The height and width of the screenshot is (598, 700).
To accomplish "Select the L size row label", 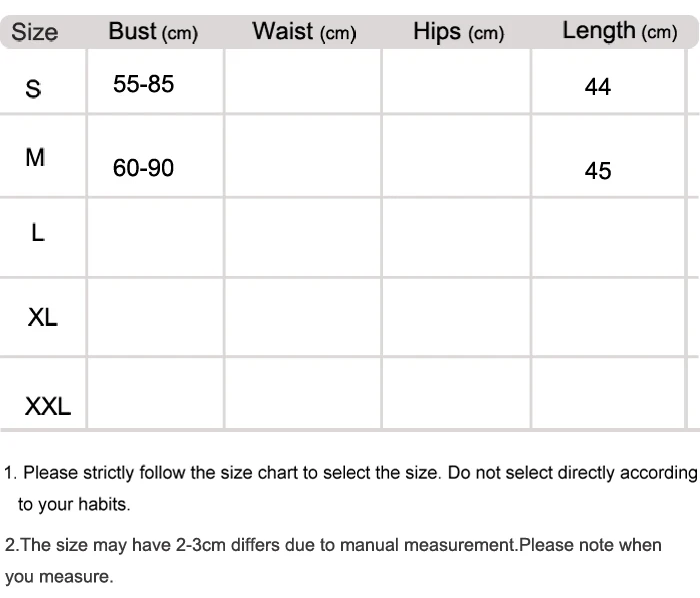I will [x=38, y=233].
